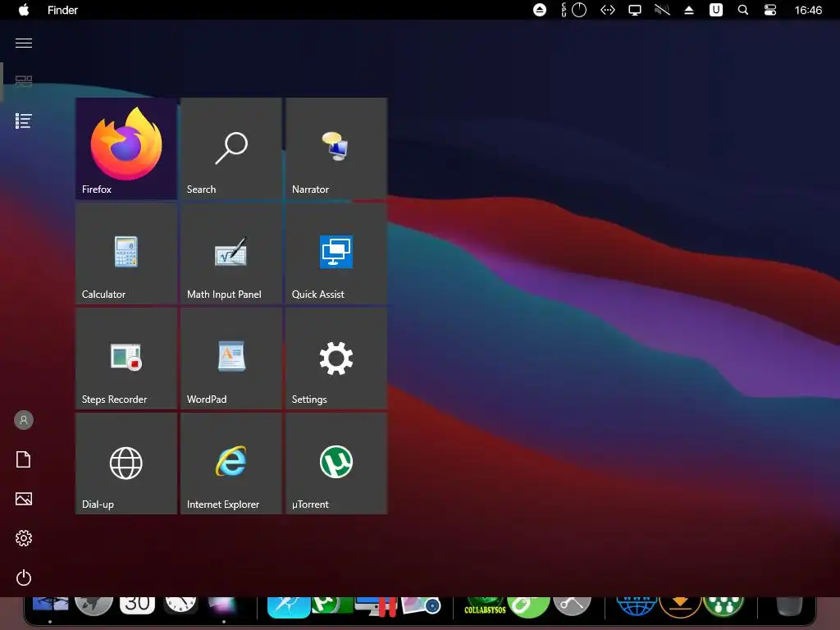The height and width of the screenshot is (630, 840).
Task: Show the all apps list view
Action: pos(24,121)
